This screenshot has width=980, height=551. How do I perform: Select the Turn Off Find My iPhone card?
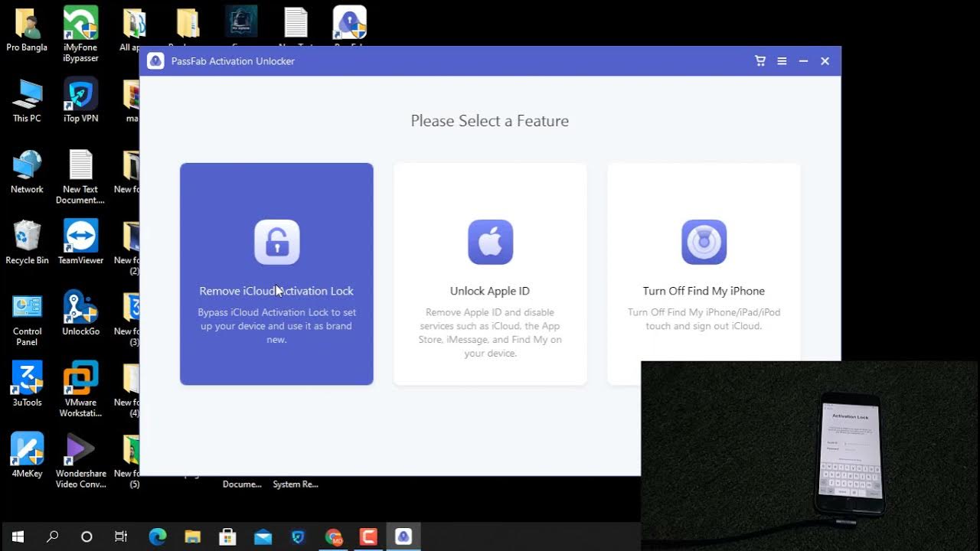pyautogui.click(x=704, y=262)
